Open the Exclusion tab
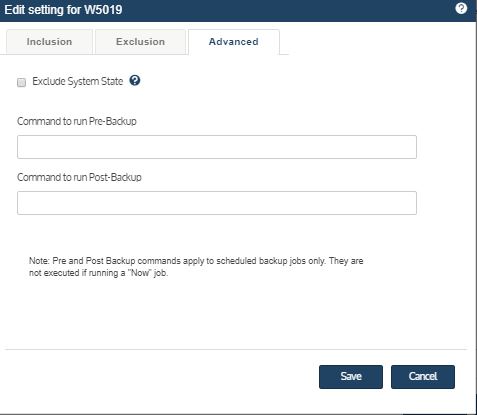This screenshot has height=415, width=477. (140, 42)
